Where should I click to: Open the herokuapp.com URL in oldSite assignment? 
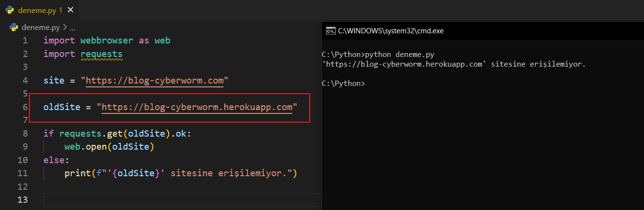197,107
